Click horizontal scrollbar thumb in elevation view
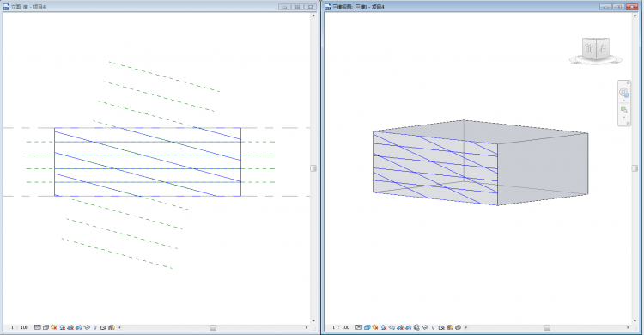This screenshot has height=335, width=644. click(x=213, y=327)
